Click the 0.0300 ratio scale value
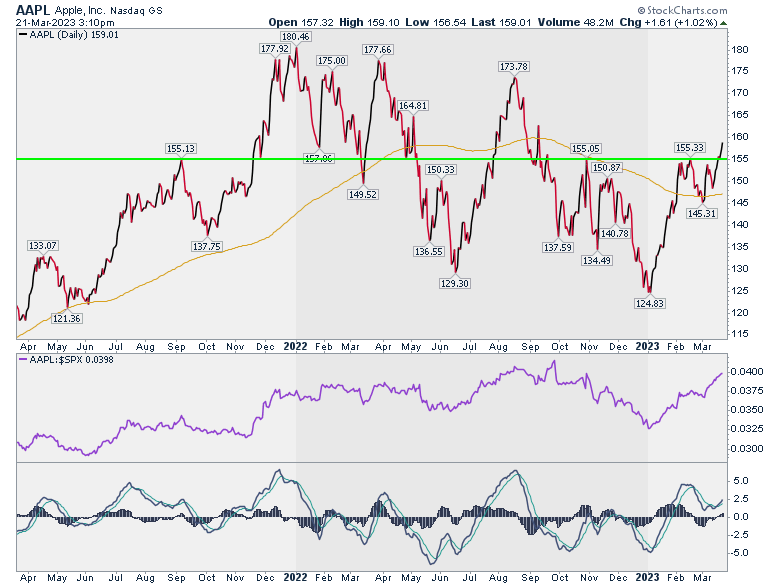This screenshot has height=586, width=780. (746, 449)
